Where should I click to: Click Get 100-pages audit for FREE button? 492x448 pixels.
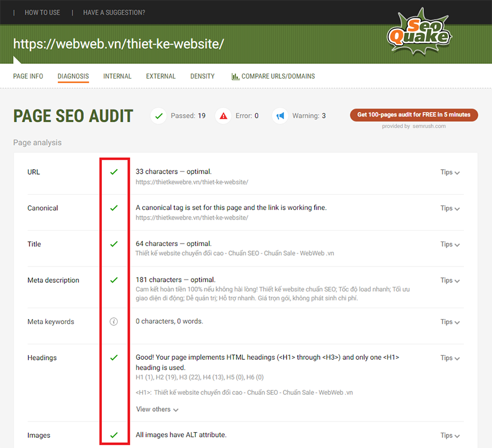tap(414, 115)
